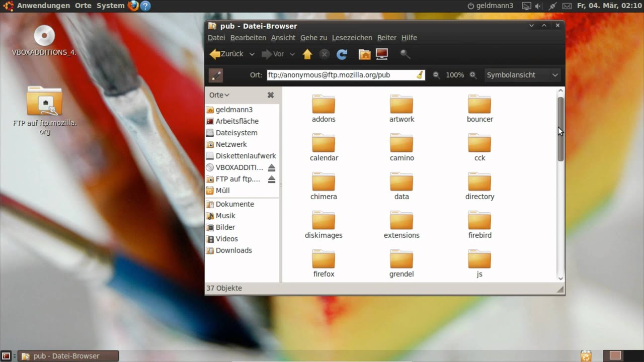Click the 100% zoom reset button
The image size is (644, 362).
click(x=455, y=75)
